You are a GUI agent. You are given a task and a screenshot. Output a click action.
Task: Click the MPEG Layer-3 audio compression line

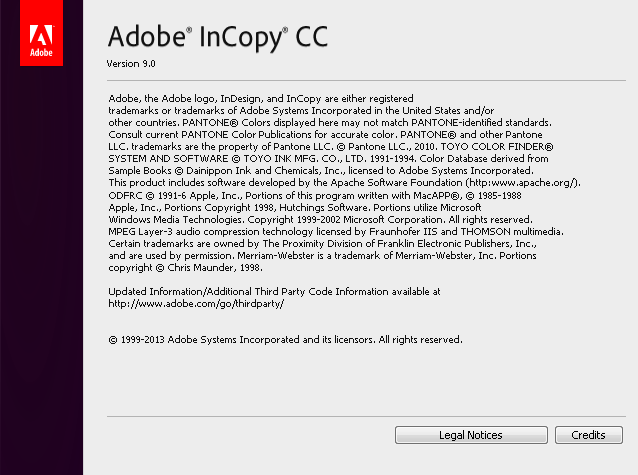coord(336,232)
